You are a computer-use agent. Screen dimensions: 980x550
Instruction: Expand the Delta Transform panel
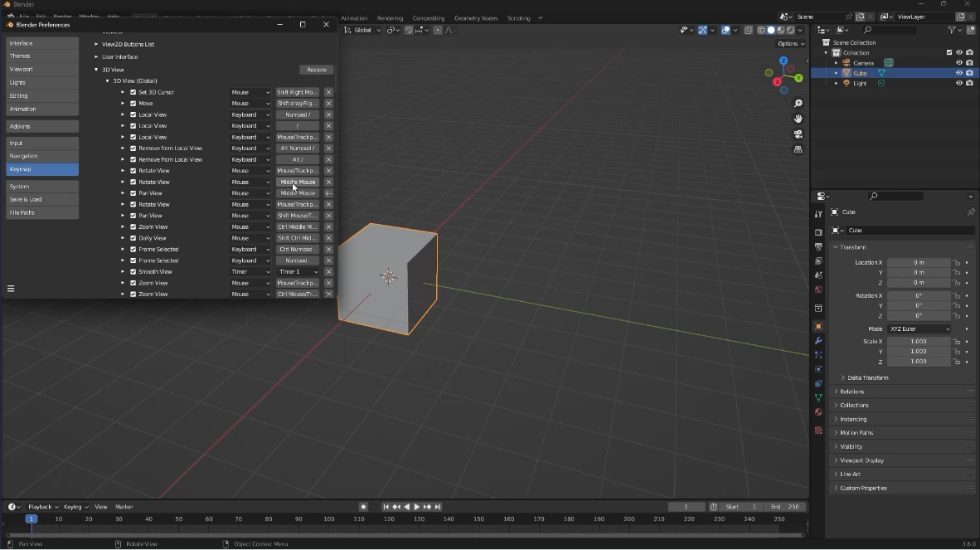pyautogui.click(x=868, y=378)
